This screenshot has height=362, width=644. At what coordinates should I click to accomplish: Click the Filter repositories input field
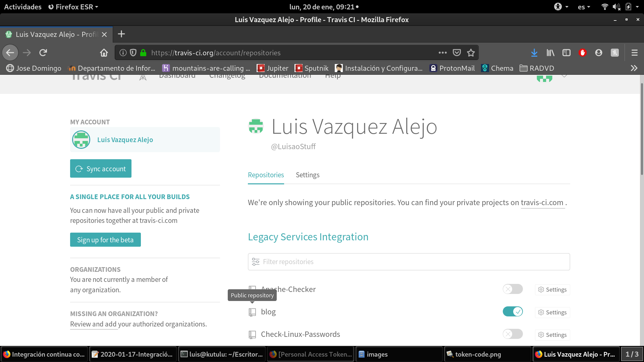409,262
